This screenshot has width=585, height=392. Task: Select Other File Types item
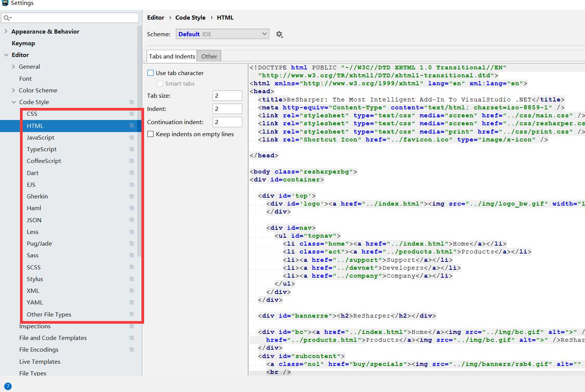pos(49,314)
